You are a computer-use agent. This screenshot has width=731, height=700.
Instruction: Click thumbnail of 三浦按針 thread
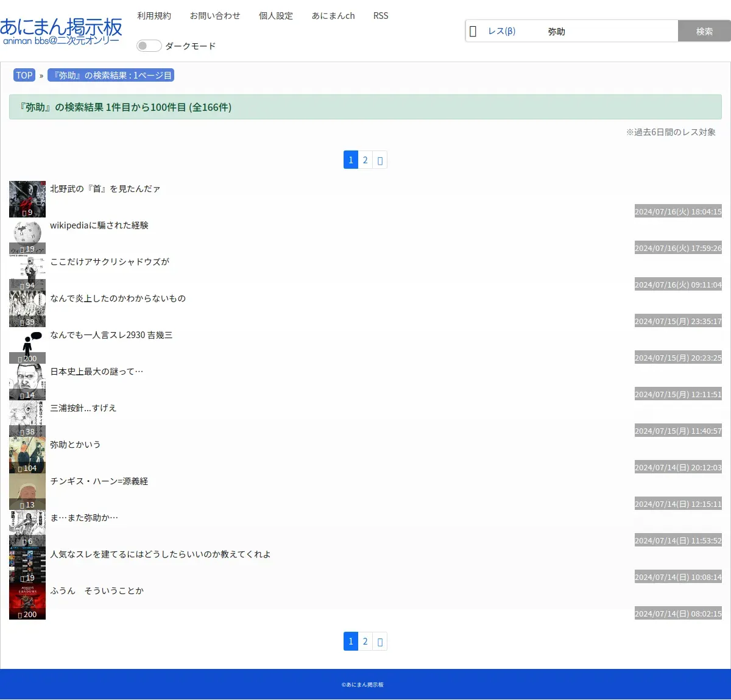coord(27,419)
